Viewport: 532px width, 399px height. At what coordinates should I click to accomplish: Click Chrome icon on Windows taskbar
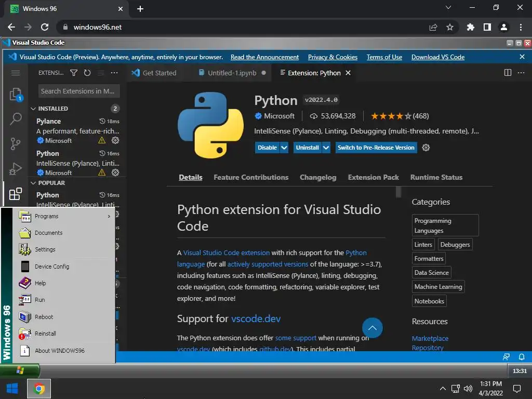(39, 389)
